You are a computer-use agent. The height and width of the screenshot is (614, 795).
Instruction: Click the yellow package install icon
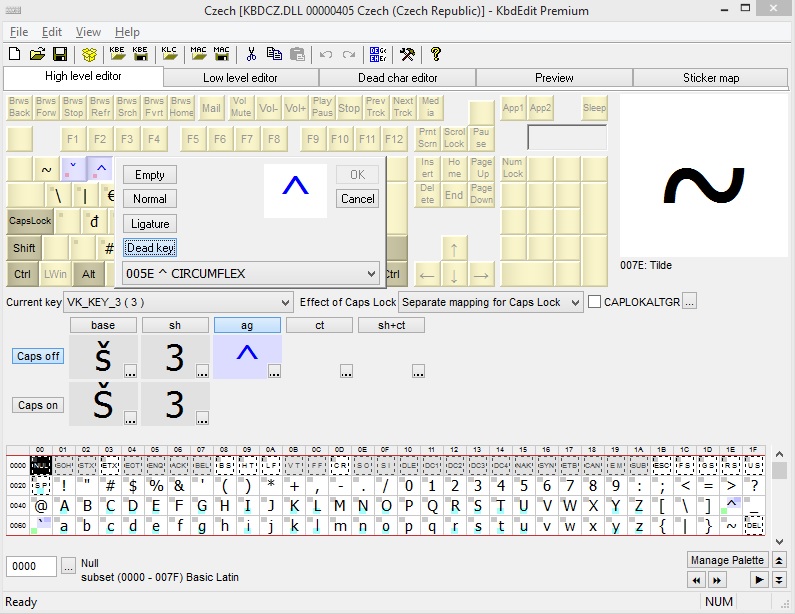89,54
